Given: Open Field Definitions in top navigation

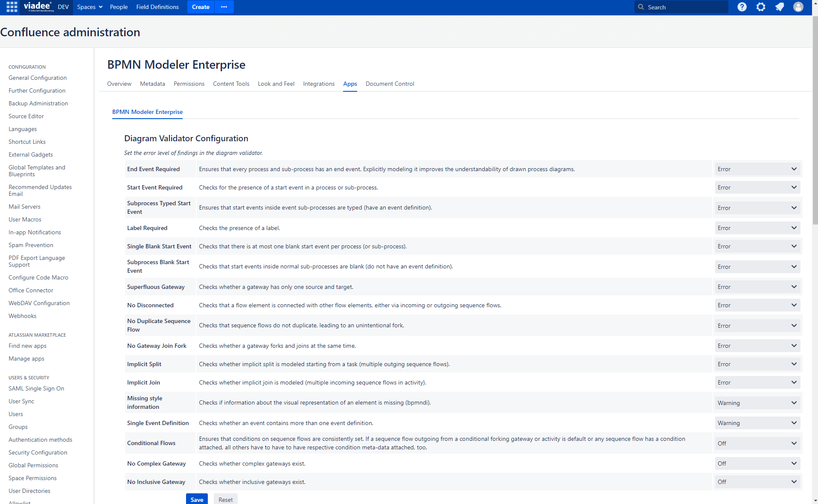Looking at the screenshot, I should (x=157, y=7).
